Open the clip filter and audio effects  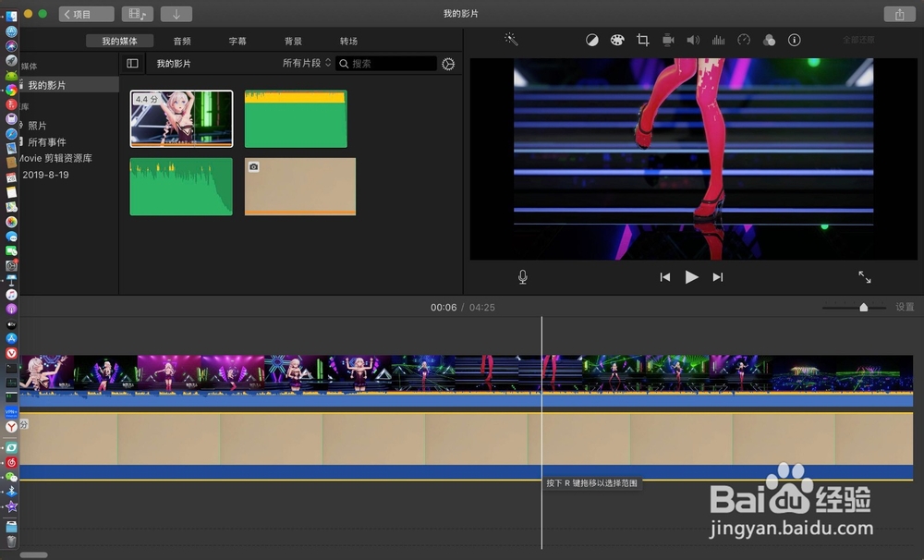pos(769,40)
